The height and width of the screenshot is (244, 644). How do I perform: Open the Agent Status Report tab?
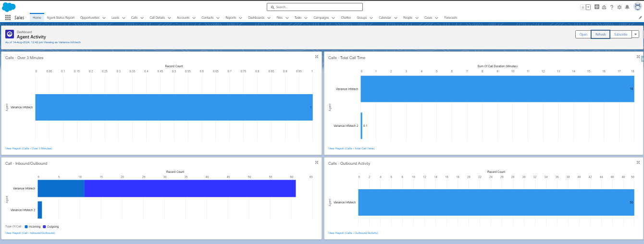click(61, 17)
